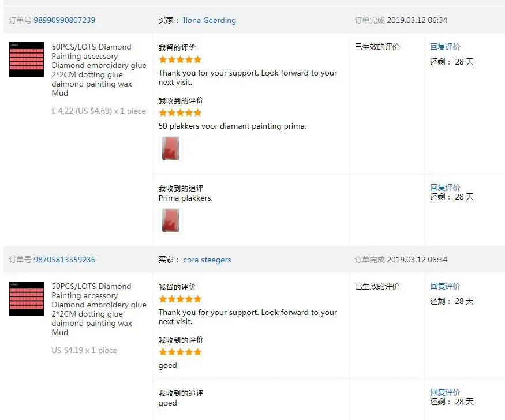Click star rating I left for cora steegers

(180, 299)
